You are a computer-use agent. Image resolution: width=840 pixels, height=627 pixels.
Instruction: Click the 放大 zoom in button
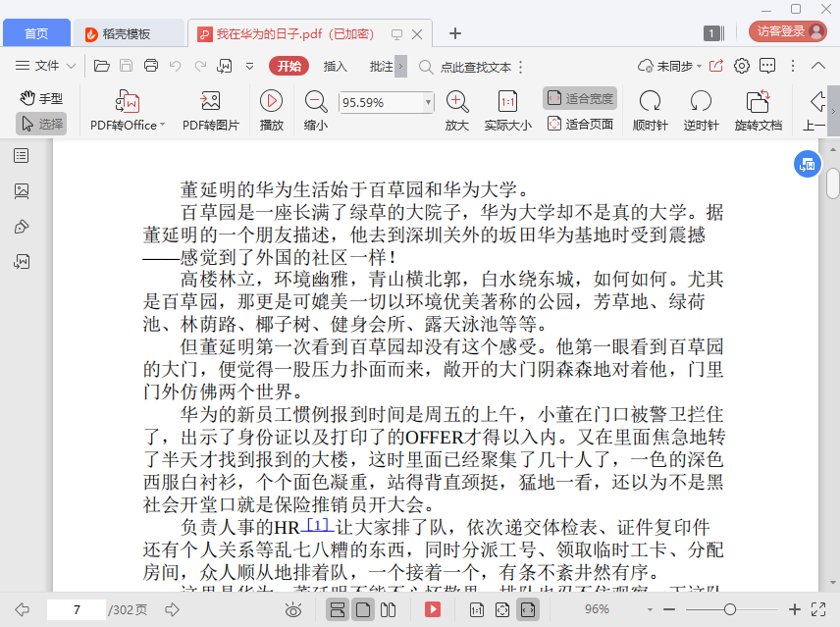457,111
